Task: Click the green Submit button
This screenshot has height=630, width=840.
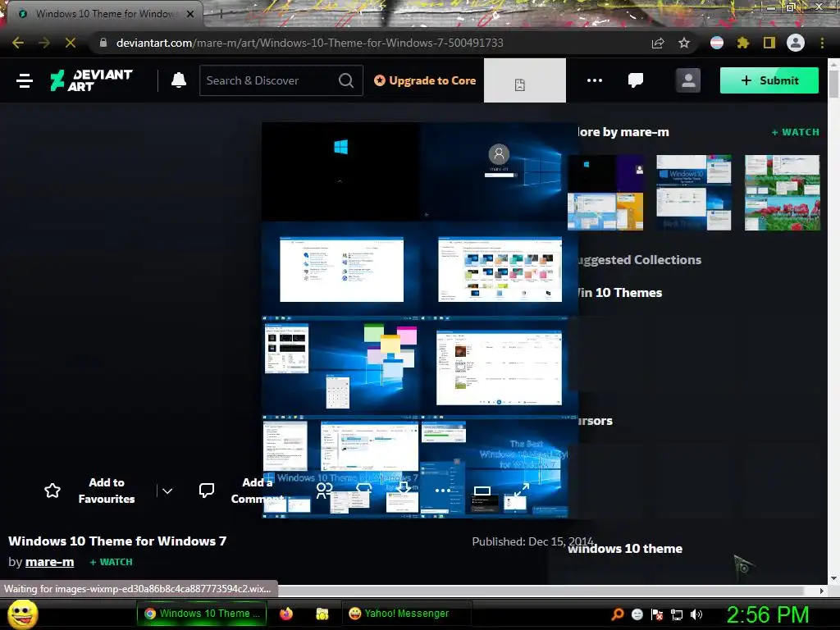Action: pyautogui.click(x=769, y=80)
